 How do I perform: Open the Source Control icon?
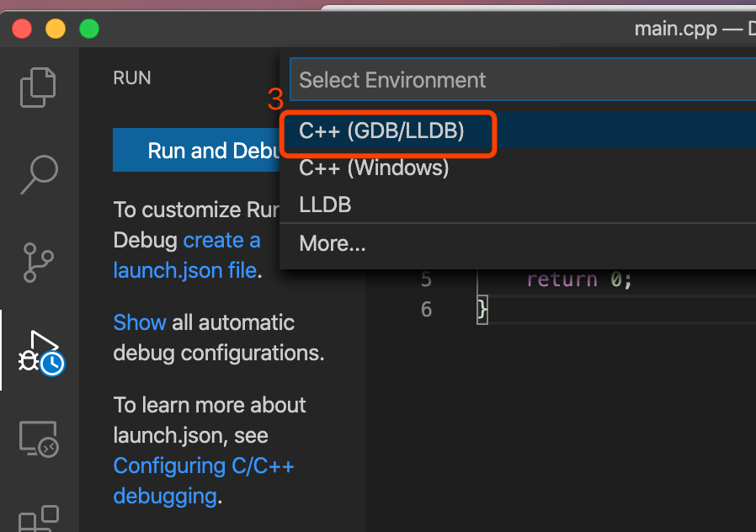coord(38,262)
